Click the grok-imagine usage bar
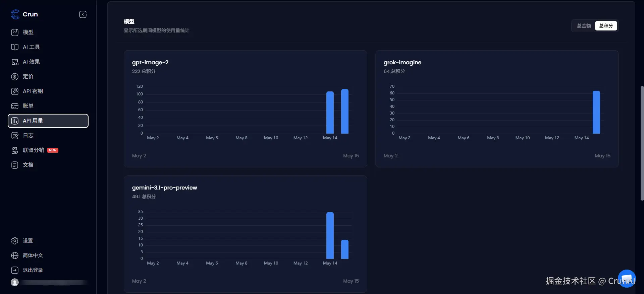The width and height of the screenshot is (644, 294). 596,112
